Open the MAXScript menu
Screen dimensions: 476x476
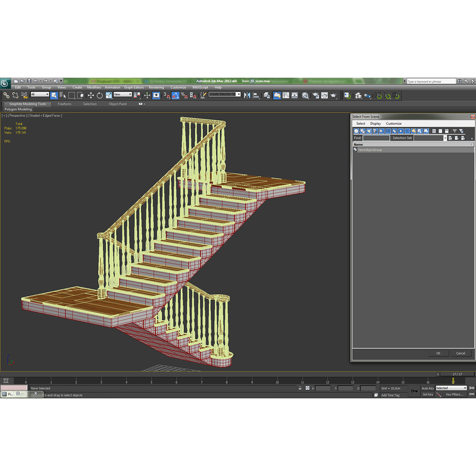(x=196, y=87)
